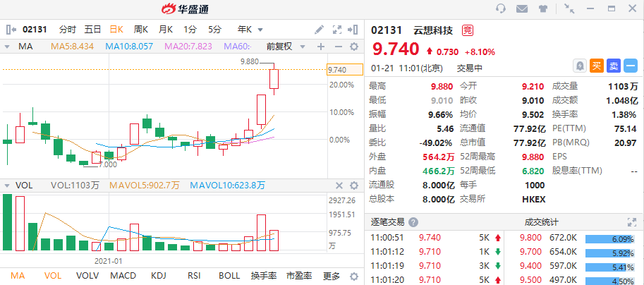Open help icon next to 逐笔交易

[x=413, y=222]
